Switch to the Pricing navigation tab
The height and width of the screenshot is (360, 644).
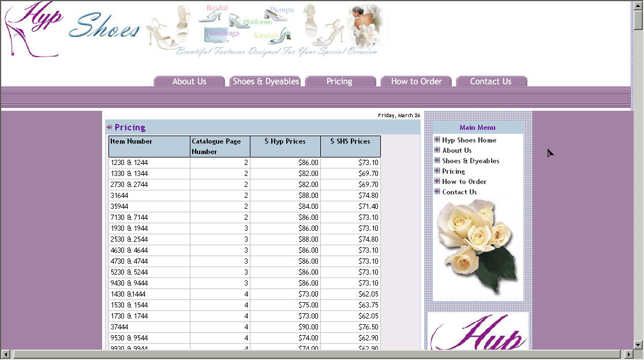pyautogui.click(x=339, y=81)
